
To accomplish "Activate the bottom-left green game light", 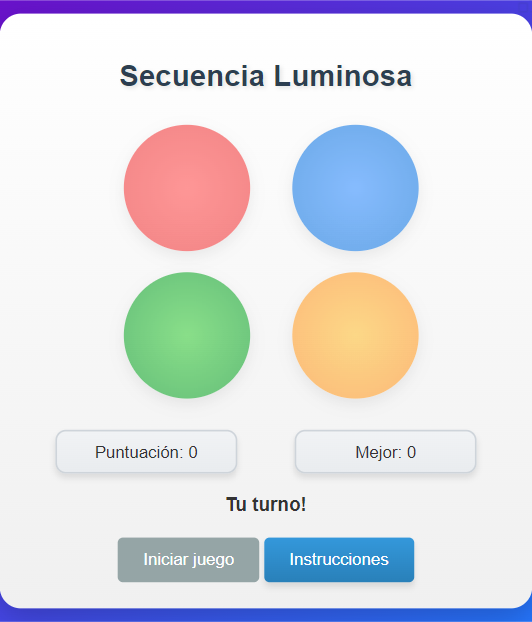I will click(x=187, y=335).
